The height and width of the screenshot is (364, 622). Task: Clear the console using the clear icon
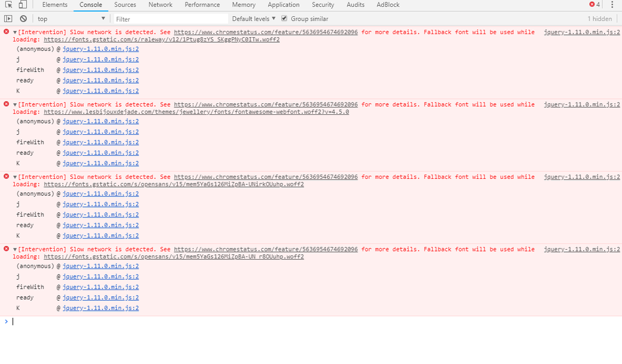click(x=22, y=18)
